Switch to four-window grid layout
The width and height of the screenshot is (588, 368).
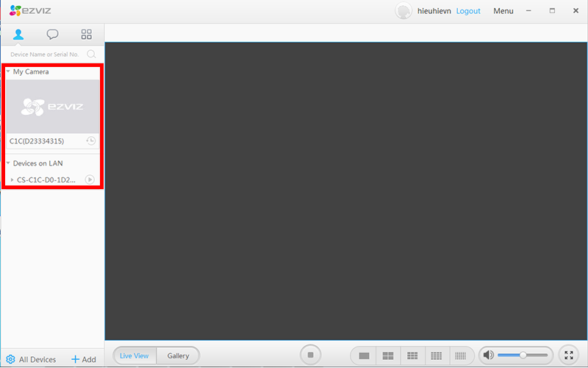click(387, 356)
